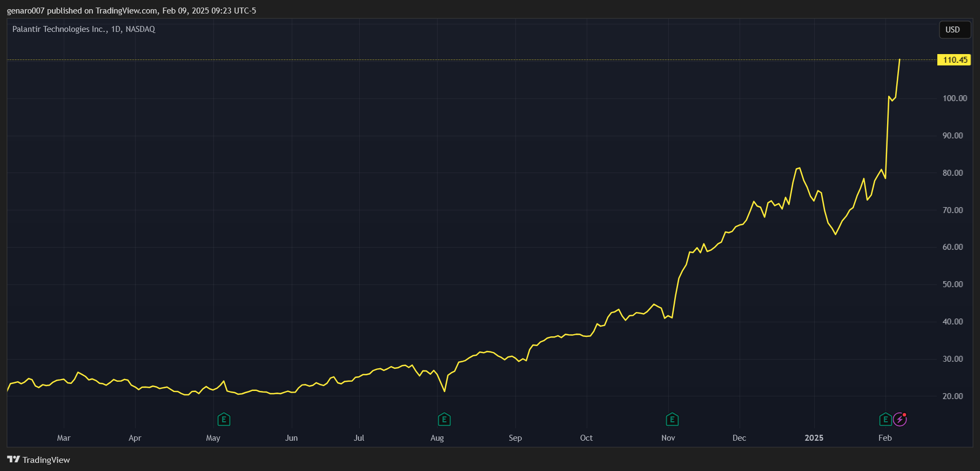
Task: Click the 60.00 price axis label
Action: click(x=952, y=247)
